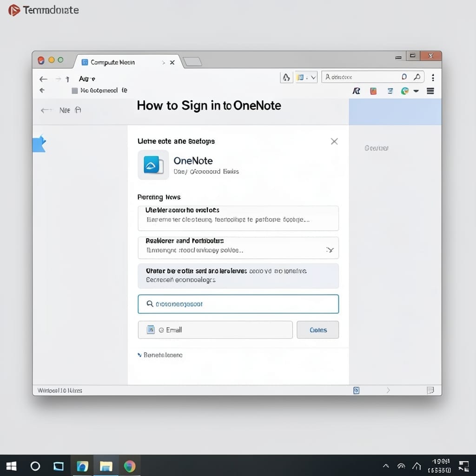Open the No Gotomeod bookmark
476x476 pixels.
(99, 91)
